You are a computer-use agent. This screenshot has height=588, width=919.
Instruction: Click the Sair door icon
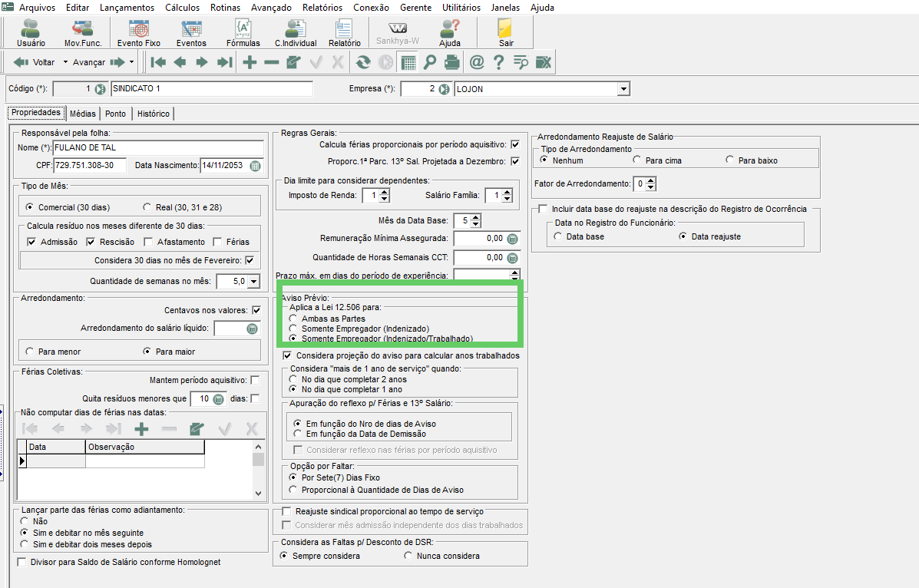click(506, 32)
